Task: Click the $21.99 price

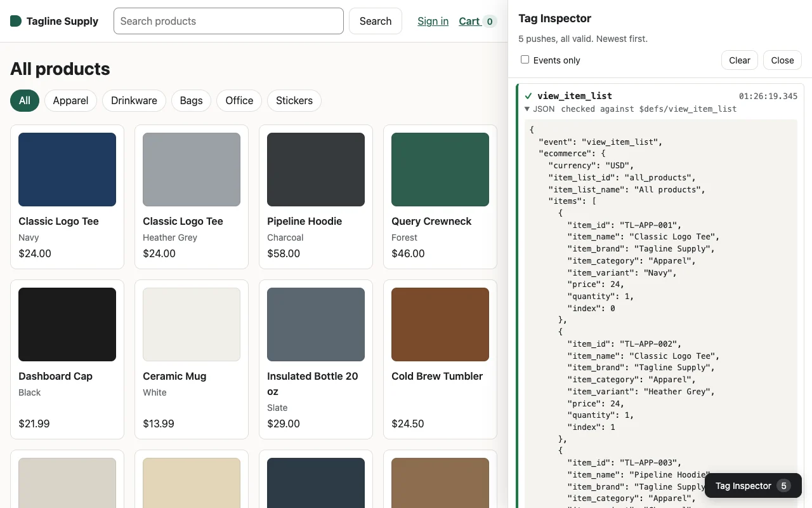Action: click(x=34, y=424)
